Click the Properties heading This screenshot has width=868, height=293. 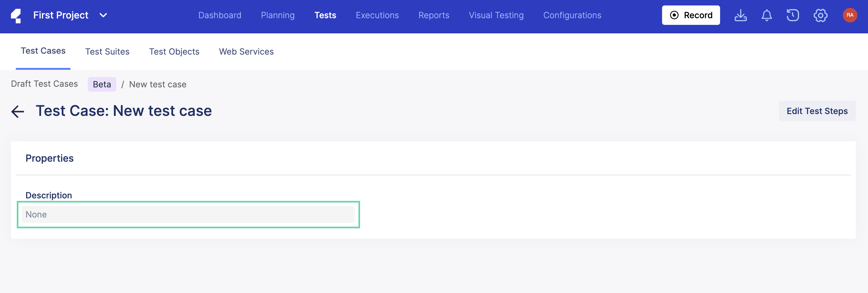point(50,158)
